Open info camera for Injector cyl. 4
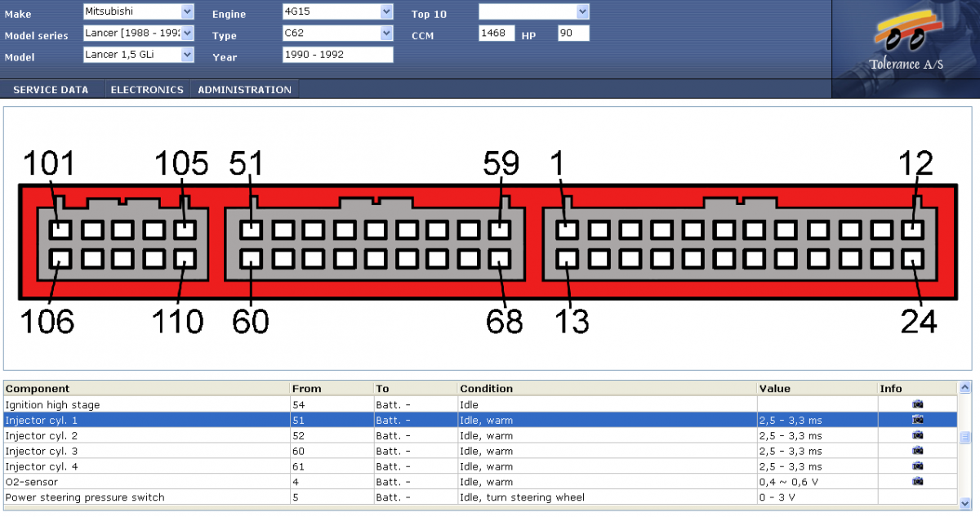This screenshot has height=517, width=980. tap(918, 466)
